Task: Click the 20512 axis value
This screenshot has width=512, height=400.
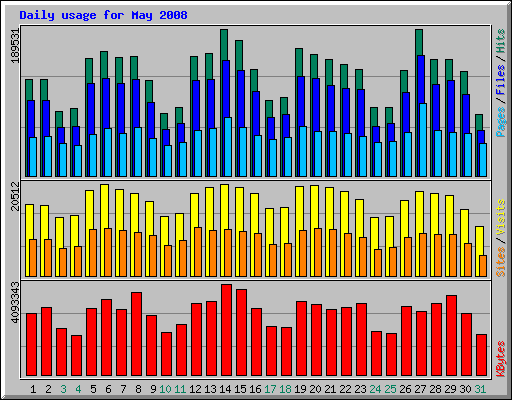Action: 15,196
